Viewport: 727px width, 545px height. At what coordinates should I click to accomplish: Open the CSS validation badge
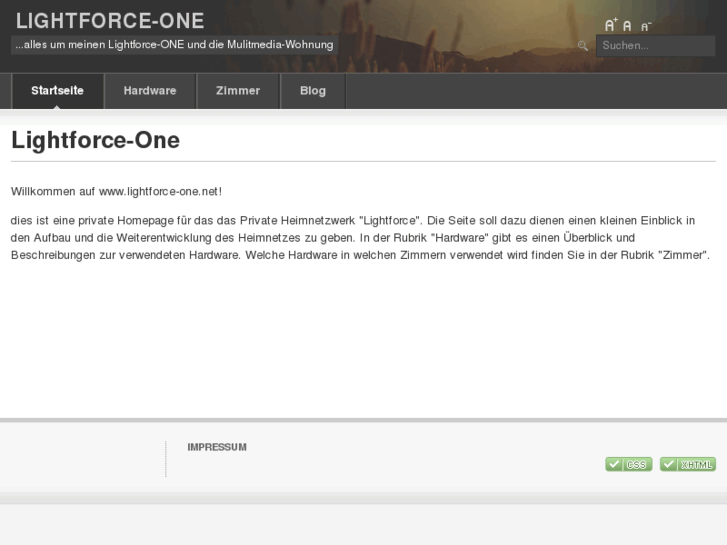[628, 464]
